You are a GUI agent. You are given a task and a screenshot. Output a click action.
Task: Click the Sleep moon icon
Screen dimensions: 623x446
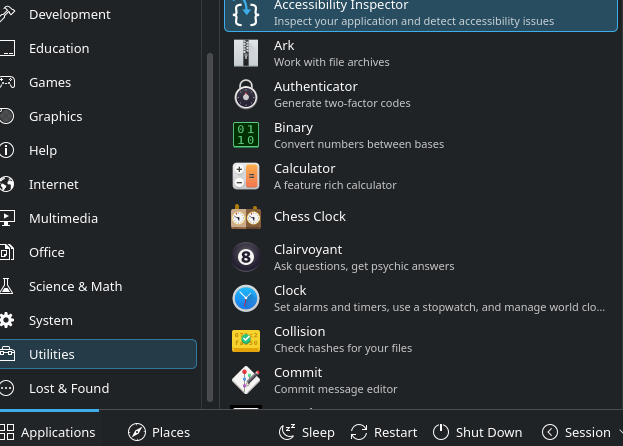click(287, 432)
